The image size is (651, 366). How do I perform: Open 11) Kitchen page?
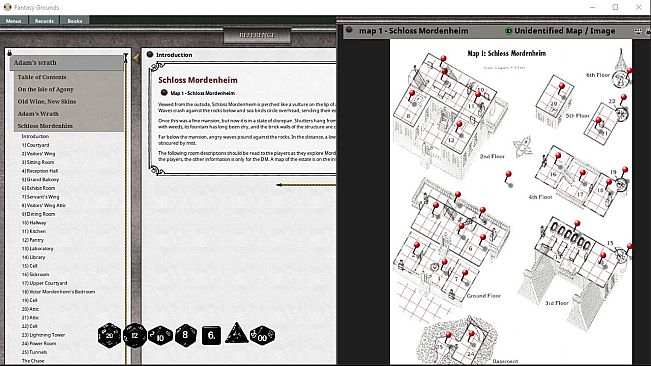pos(34,232)
